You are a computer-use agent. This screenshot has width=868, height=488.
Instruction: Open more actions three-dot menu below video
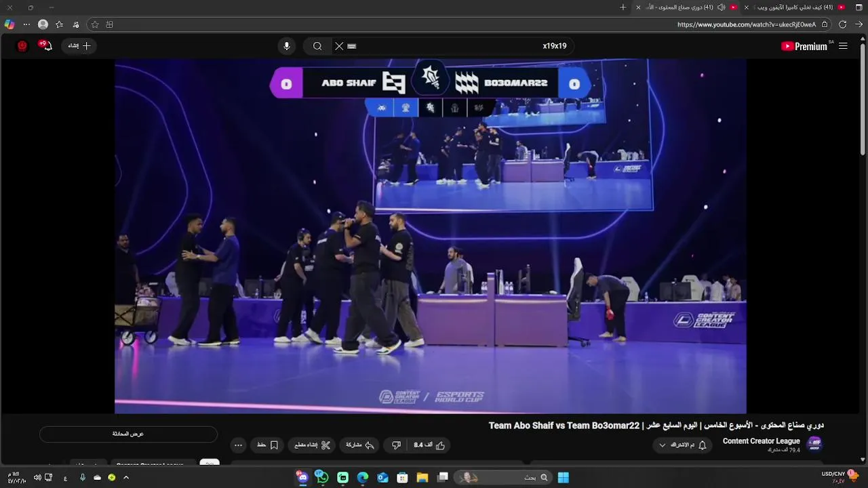[x=238, y=445]
